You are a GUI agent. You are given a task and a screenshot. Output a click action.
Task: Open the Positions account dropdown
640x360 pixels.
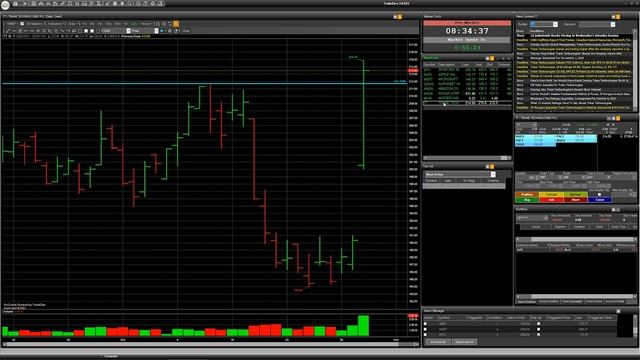pos(546,218)
